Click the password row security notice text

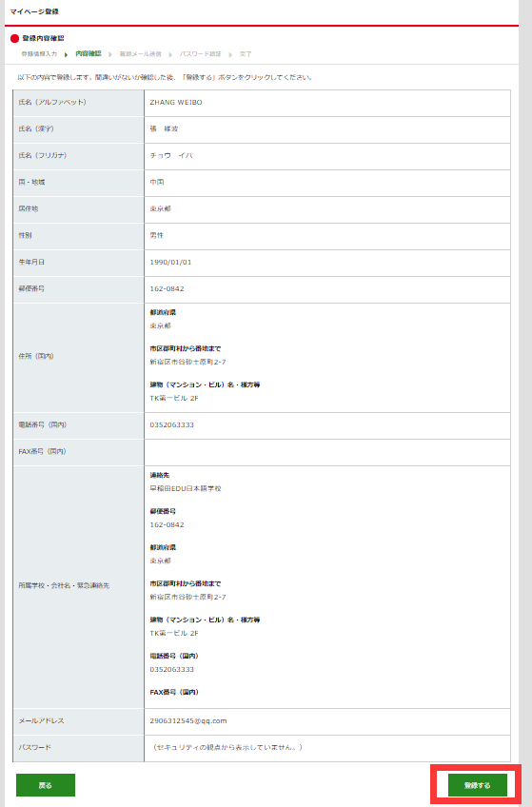[227, 747]
